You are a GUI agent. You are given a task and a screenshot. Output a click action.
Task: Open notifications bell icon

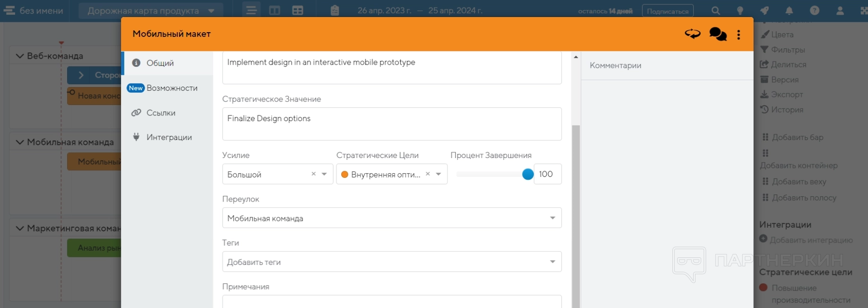point(789,10)
